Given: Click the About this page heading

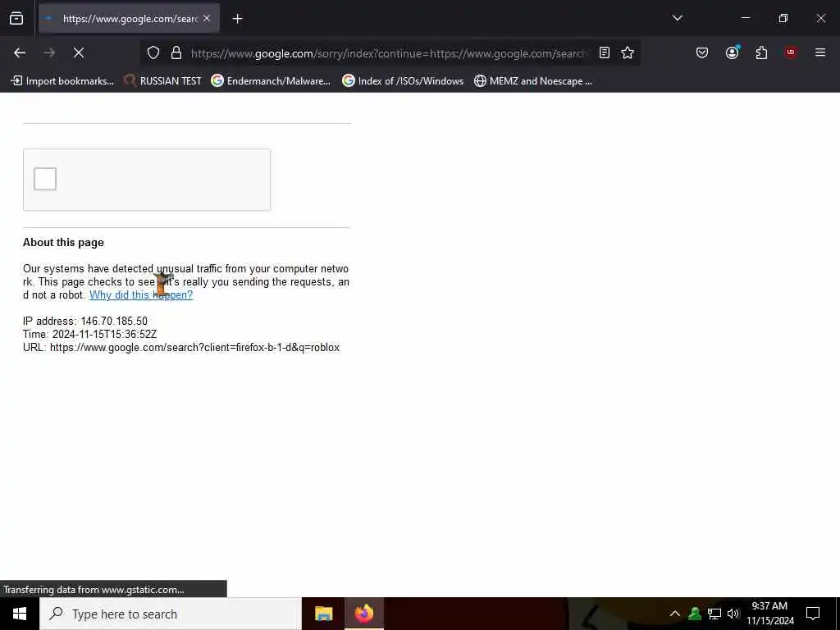Looking at the screenshot, I should [63, 242].
